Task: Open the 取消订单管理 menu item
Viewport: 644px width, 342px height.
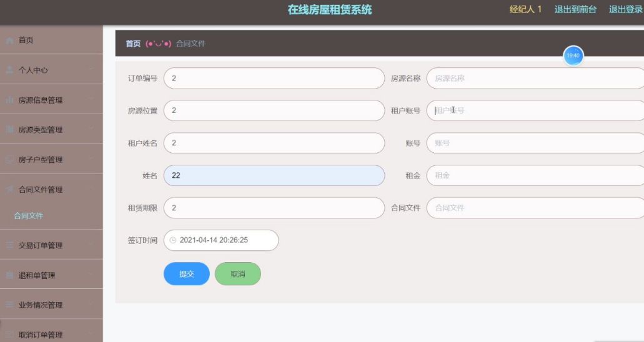Action: click(51, 335)
